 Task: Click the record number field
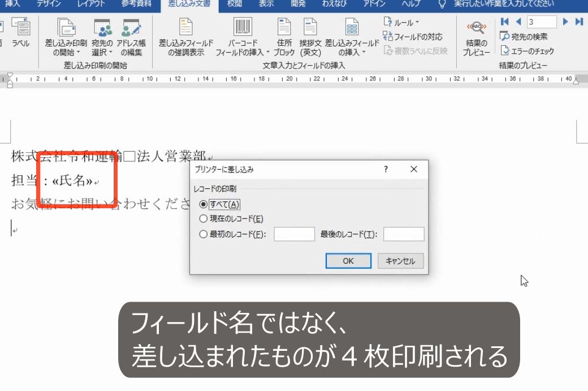click(x=542, y=22)
